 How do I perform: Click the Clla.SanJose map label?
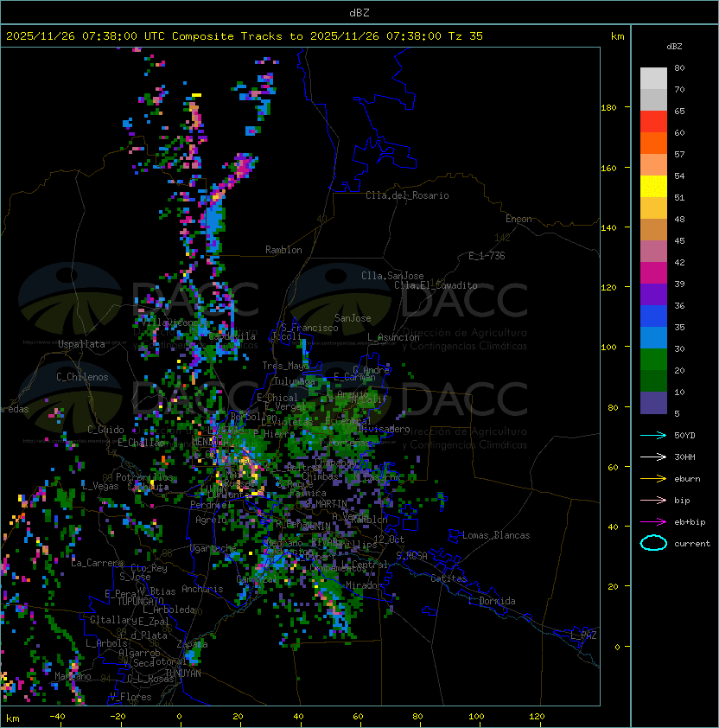392,276
